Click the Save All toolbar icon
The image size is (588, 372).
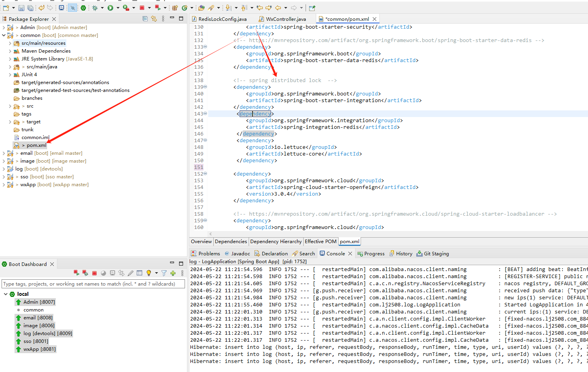pyautogui.click(x=30, y=8)
